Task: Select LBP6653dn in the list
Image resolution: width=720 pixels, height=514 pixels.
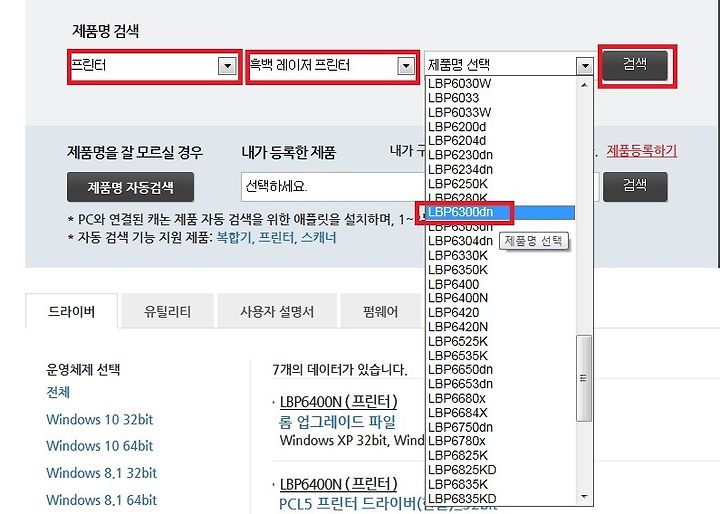Action: (x=501, y=384)
